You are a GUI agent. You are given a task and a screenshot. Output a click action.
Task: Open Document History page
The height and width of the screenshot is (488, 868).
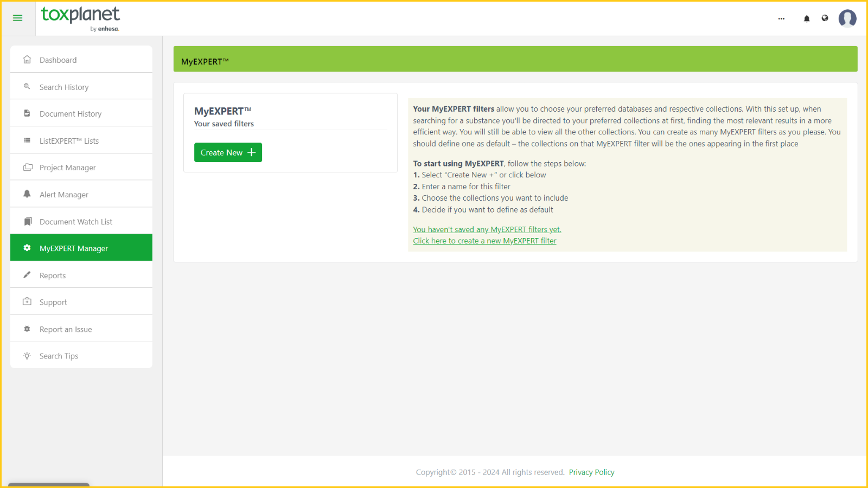(70, 114)
